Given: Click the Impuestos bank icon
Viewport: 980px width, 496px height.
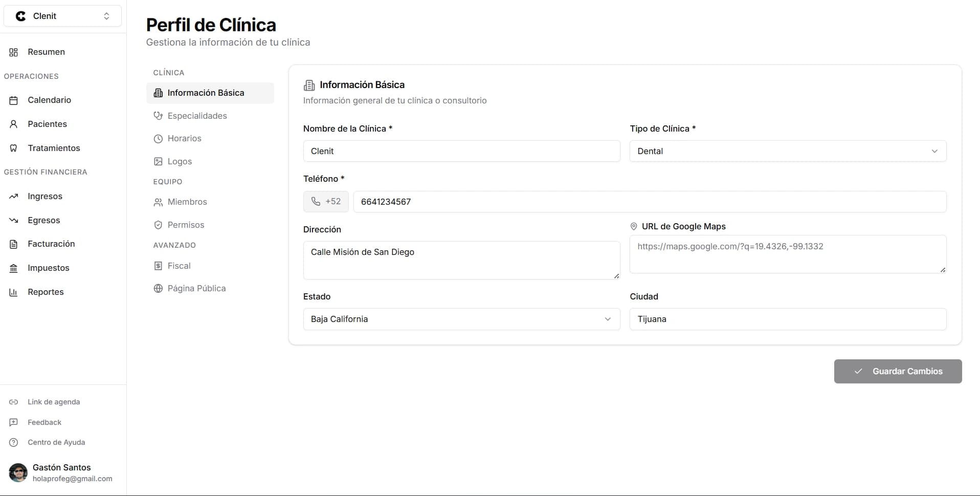Looking at the screenshot, I should (x=14, y=268).
